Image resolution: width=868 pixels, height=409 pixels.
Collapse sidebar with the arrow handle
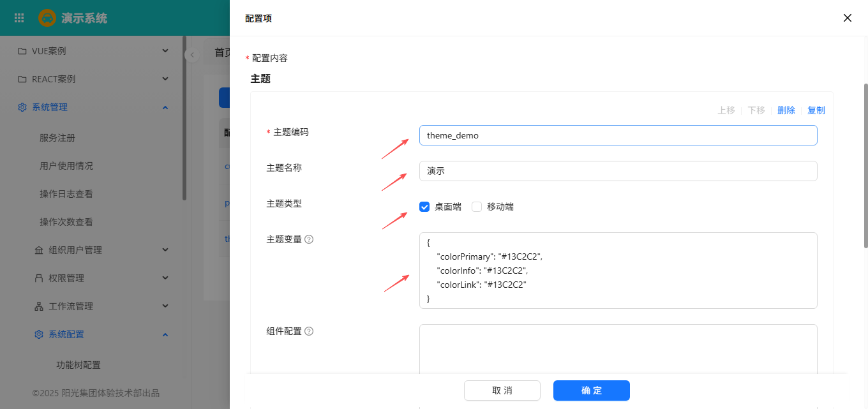(192, 56)
